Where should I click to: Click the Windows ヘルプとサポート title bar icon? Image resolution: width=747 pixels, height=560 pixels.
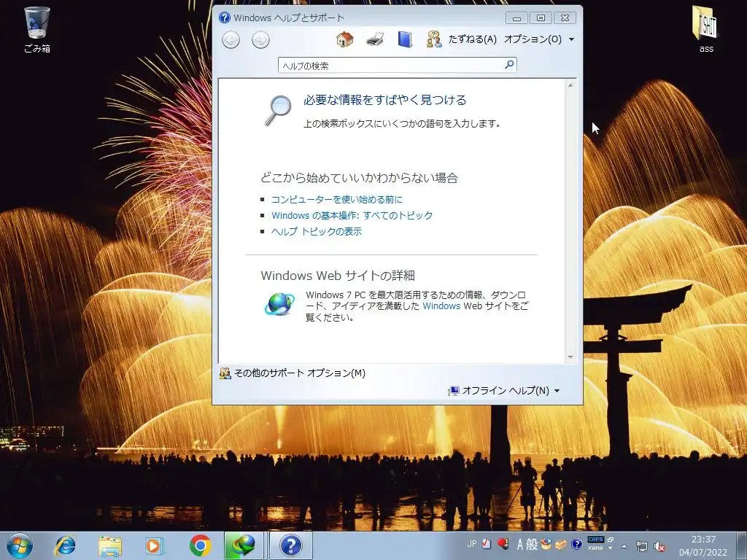225,17
